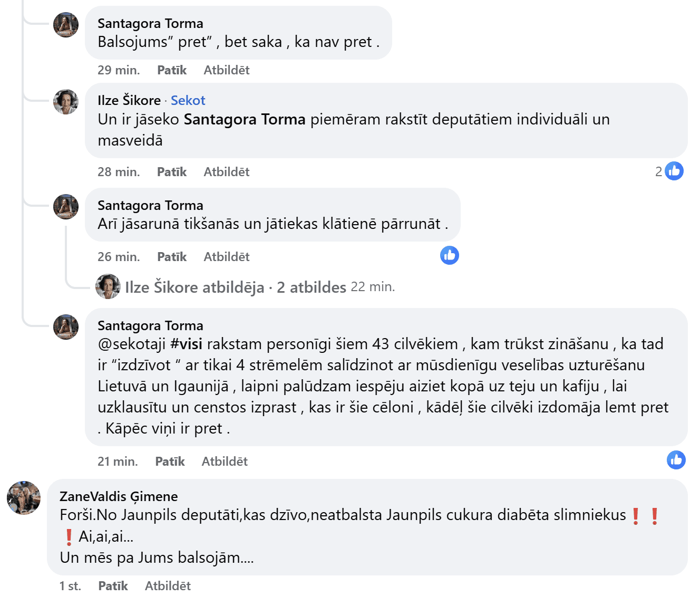Click like reaction icon on Ilze Šikore's comment
700x596 pixels.
coord(674,171)
